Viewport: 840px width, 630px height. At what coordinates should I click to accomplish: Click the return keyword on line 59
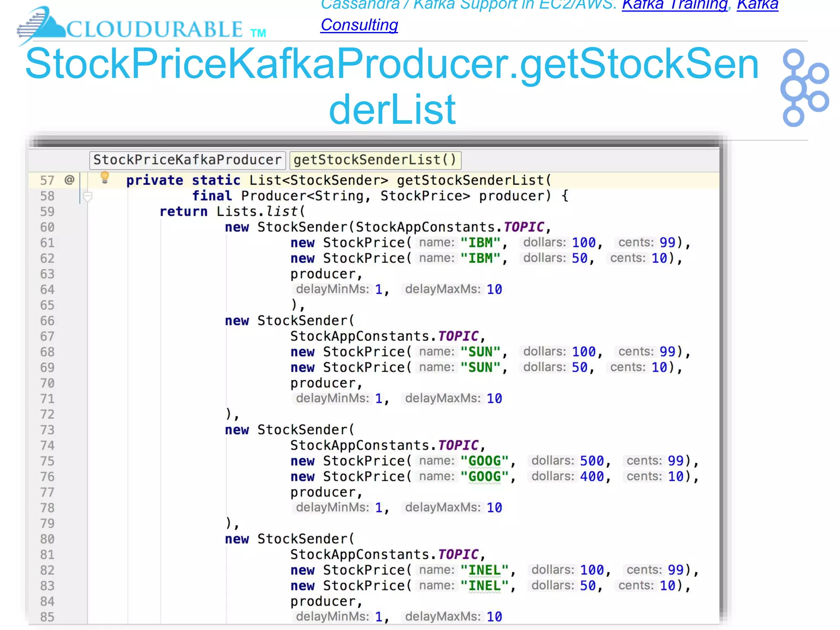click(x=183, y=212)
